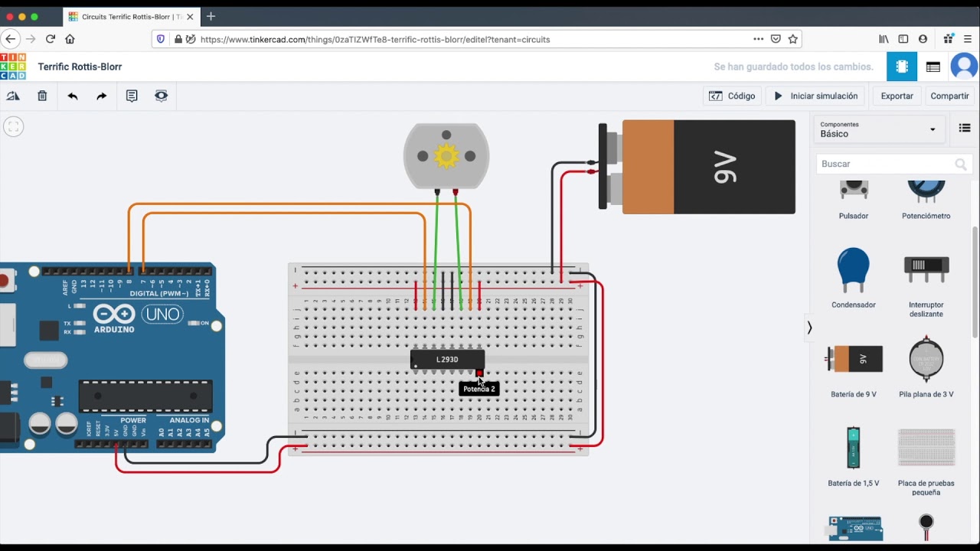Image resolution: width=980 pixels, height=551 pixels.
Task: Select the Pila plana de 3 V component
Action: (x=926, y=367)
